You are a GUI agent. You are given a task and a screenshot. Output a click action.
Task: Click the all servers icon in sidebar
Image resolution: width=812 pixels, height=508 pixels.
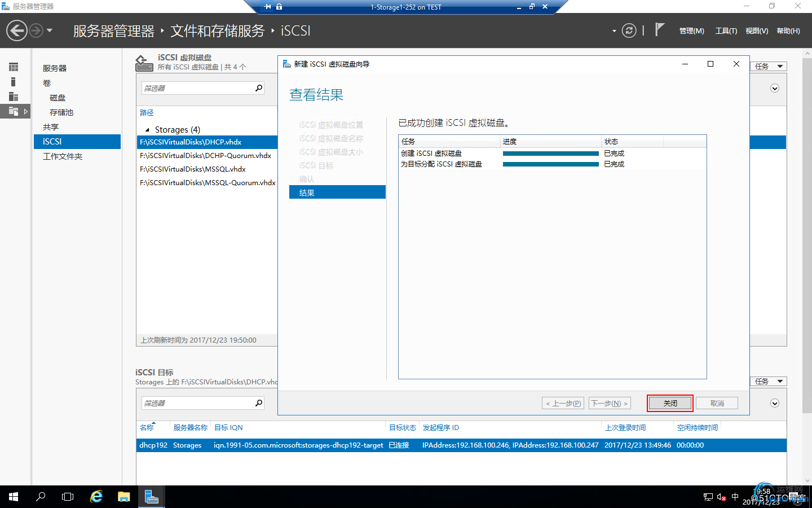14,97
